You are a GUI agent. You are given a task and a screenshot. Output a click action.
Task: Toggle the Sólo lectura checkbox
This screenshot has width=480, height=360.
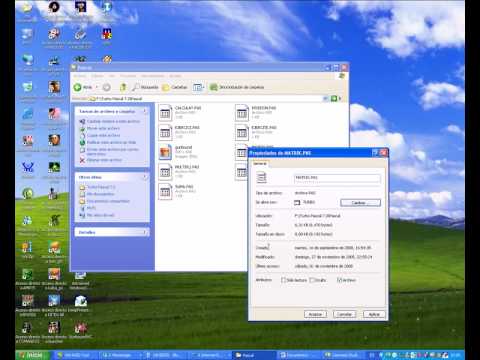(x=284, y=280)
